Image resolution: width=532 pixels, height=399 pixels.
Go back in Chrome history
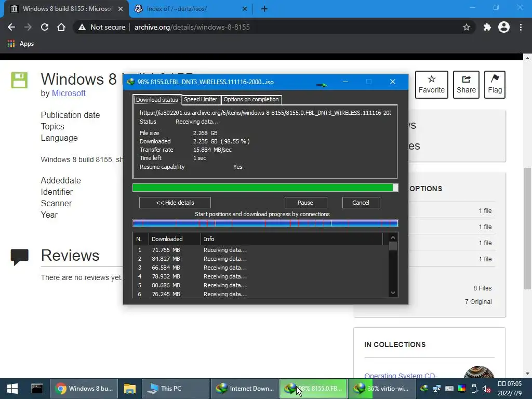11,27
